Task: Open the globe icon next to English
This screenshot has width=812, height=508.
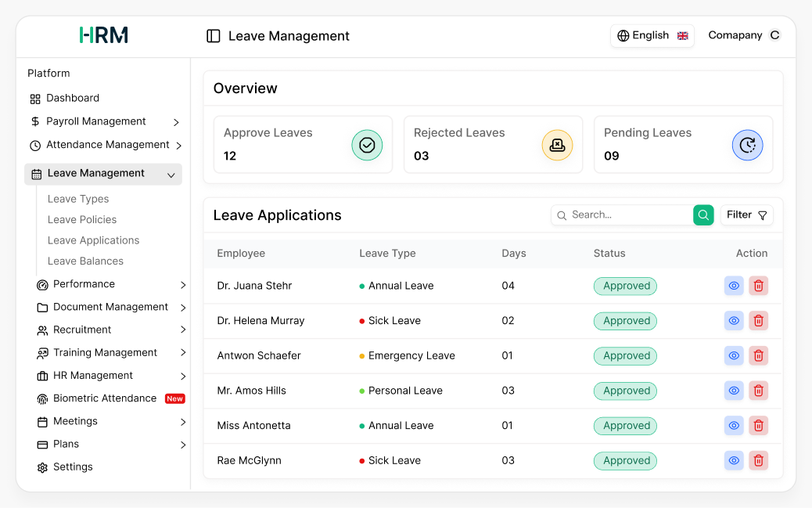Action: click(x=623, y=35)
